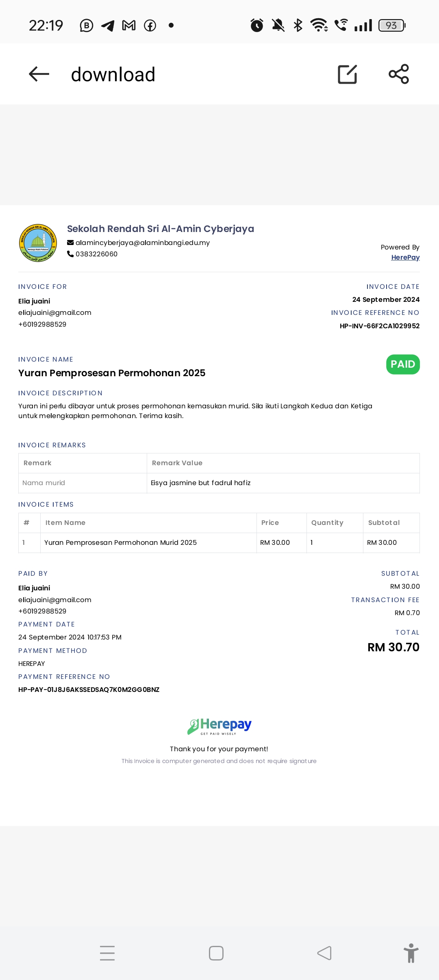Click the Sekolah Rendah Sri Al-Amin logo

(38, 243)
